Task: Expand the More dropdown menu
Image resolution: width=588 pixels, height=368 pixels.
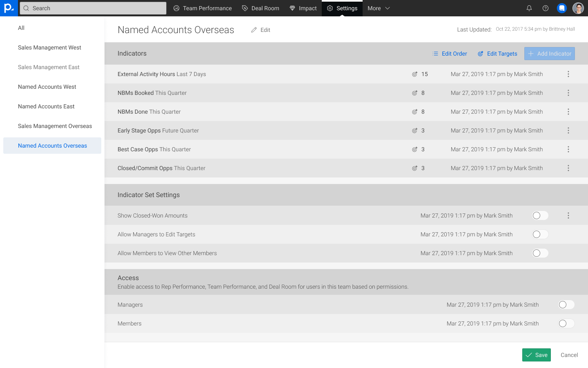Action: 379,8
